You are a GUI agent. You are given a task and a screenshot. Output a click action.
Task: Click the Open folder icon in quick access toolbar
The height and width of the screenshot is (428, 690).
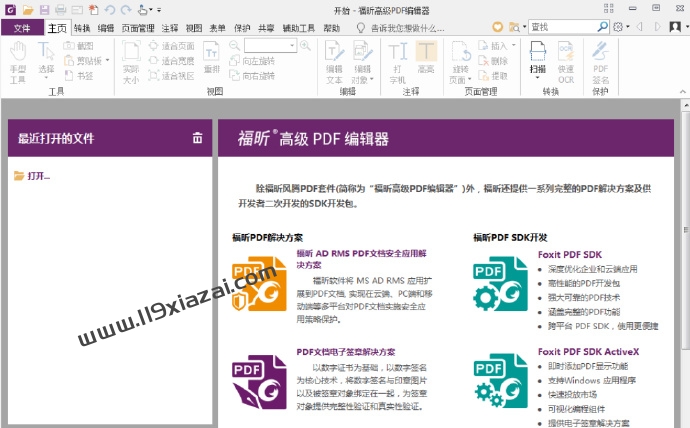click(28, 9)
